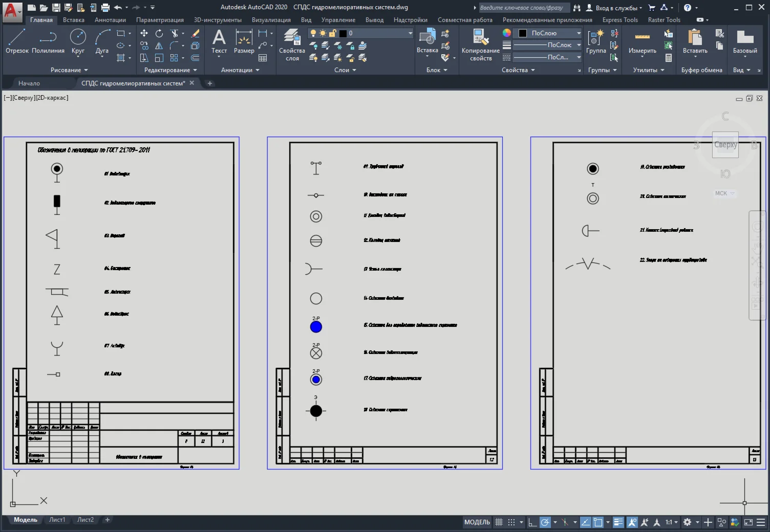Open Свойства слоя layer properties

click(x=292, y=45)
